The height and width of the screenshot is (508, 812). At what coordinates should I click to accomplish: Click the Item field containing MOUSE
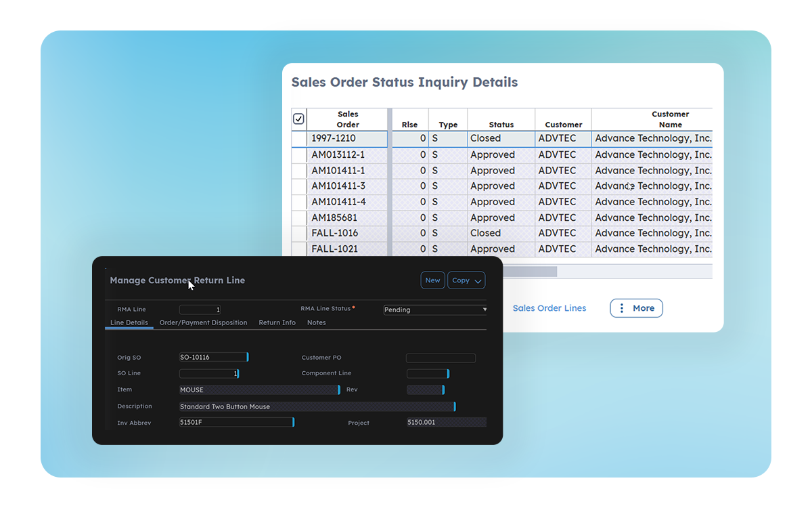click(258, 390)
